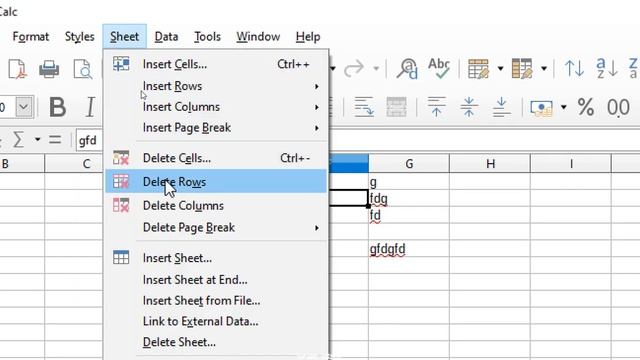The height and width of the screenshot is (360, 640).
Task: Open the Tools menu
Action: point(207,37)
